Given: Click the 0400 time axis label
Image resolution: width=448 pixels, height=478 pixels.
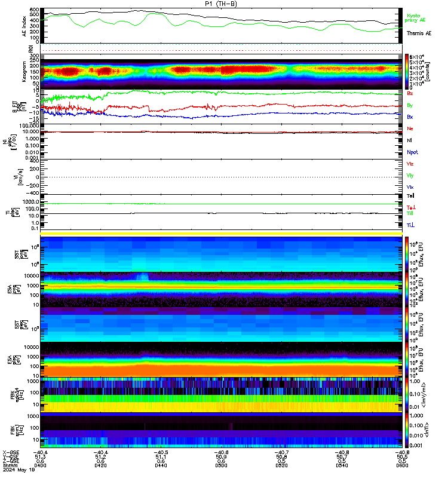Looking at the screenshot, I should pyautogui.click(x=40, y=465).
